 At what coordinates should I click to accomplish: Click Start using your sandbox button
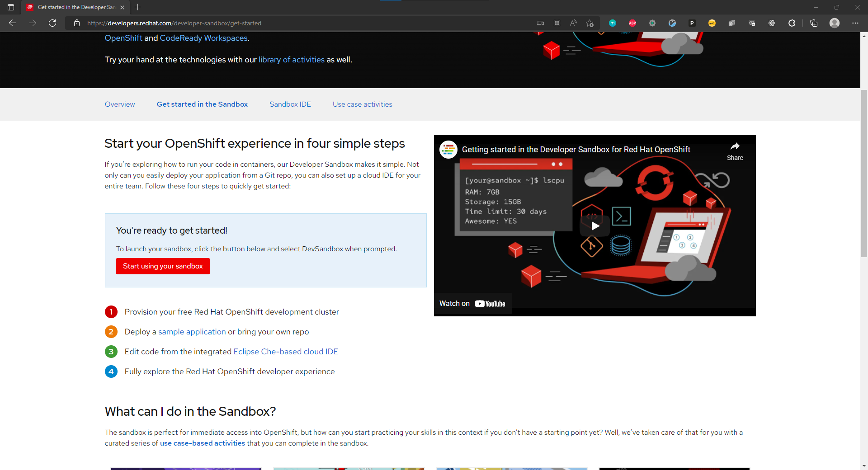point(163,266)
